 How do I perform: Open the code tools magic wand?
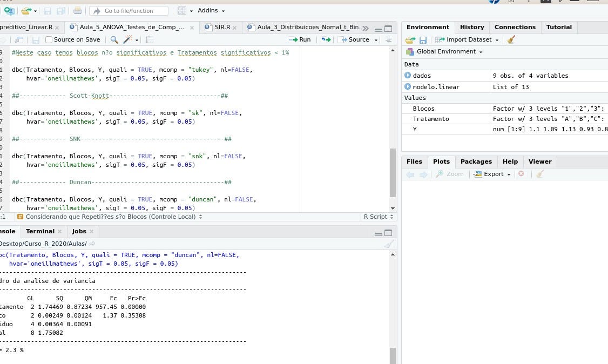(x=128, y=39)
